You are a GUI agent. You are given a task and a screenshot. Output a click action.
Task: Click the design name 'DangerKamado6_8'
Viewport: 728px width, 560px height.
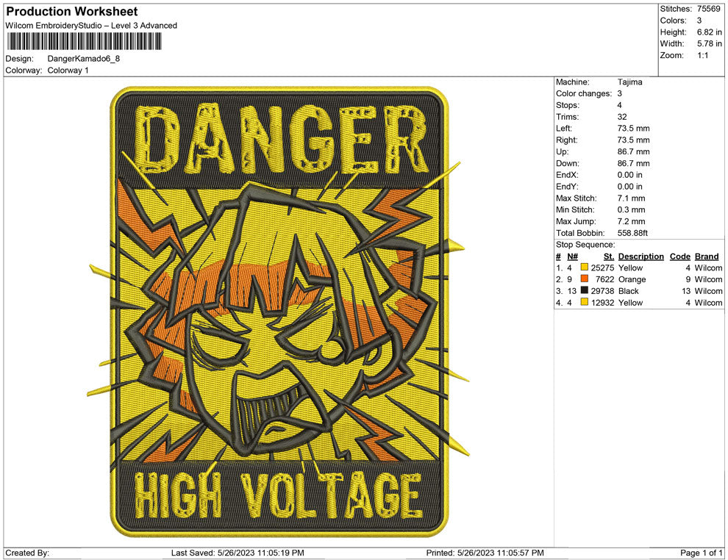click(84, 59)
